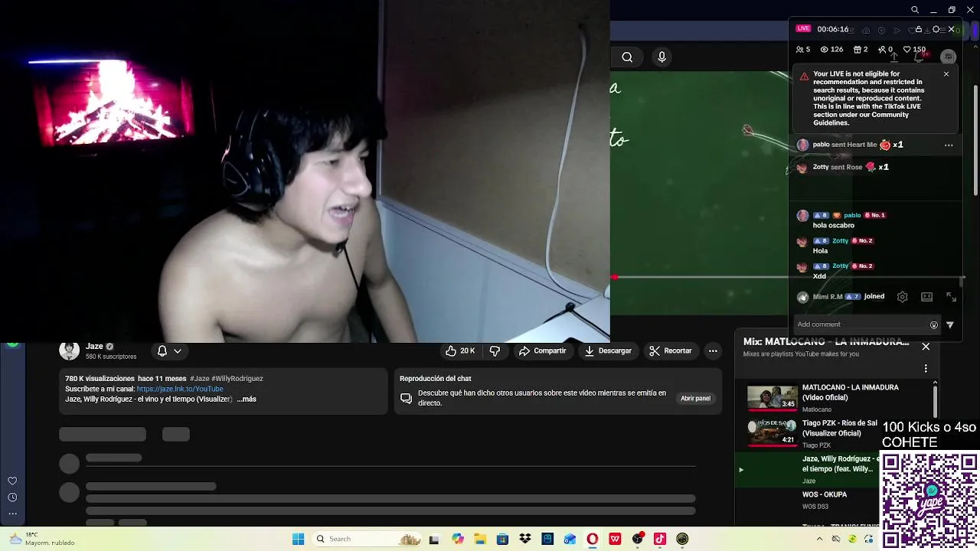Screen dimensions: 980x551
Task: Play MATLOCANO - LA INMADURA thumbnail
Action: tap(772, 398)
